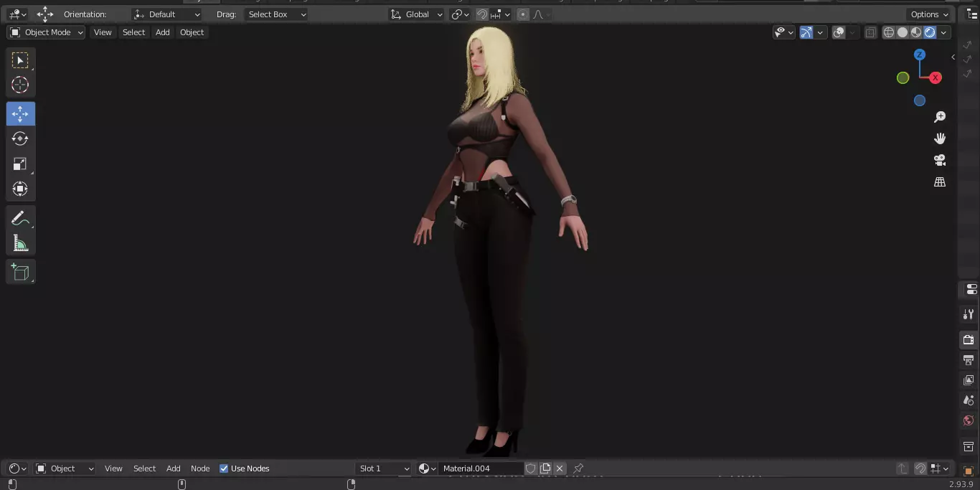Toggle the camera view icon

coord(940,160)
